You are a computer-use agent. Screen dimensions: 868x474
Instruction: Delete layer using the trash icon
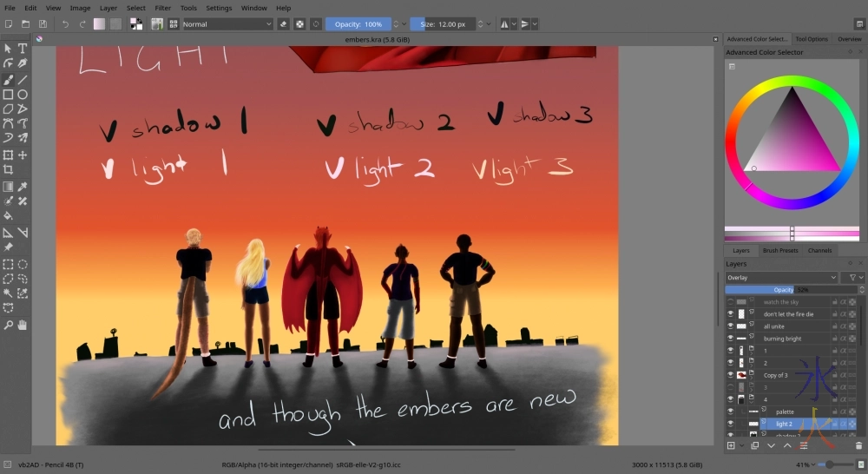pos(858,445)
